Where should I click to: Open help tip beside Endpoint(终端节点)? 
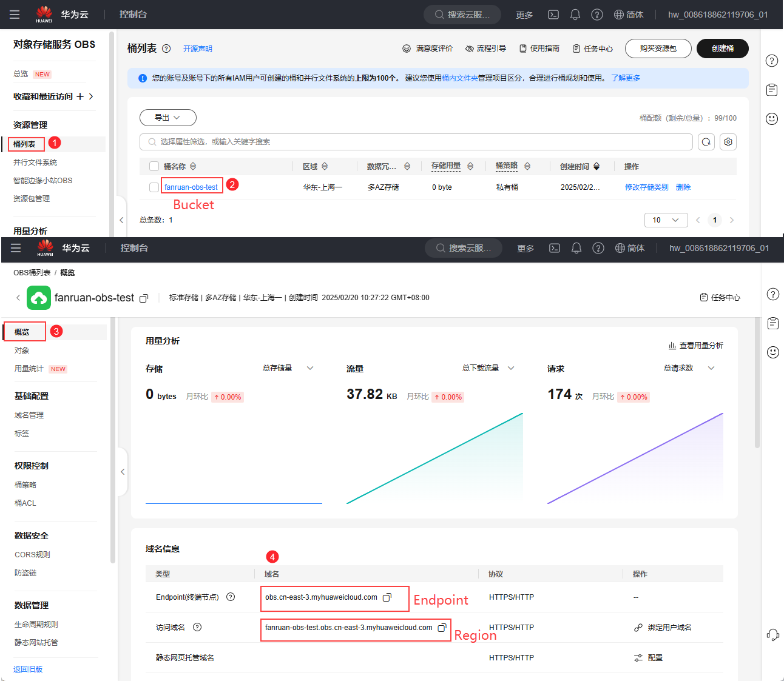pos(231,597)
